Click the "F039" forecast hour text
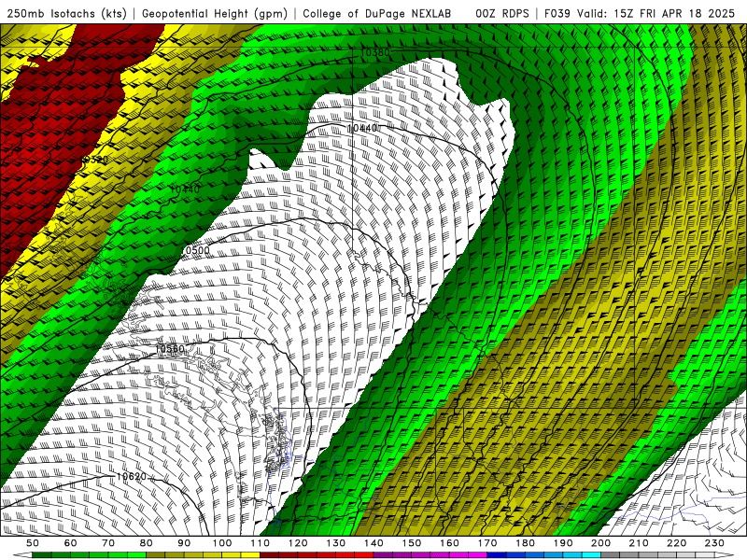Image resolution: width=747 pixels, height=560 pixels. (x=557, y=13)
